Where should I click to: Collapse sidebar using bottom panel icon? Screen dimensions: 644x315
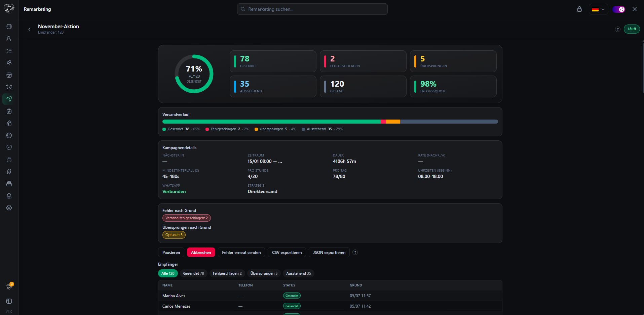pos(9,301)
